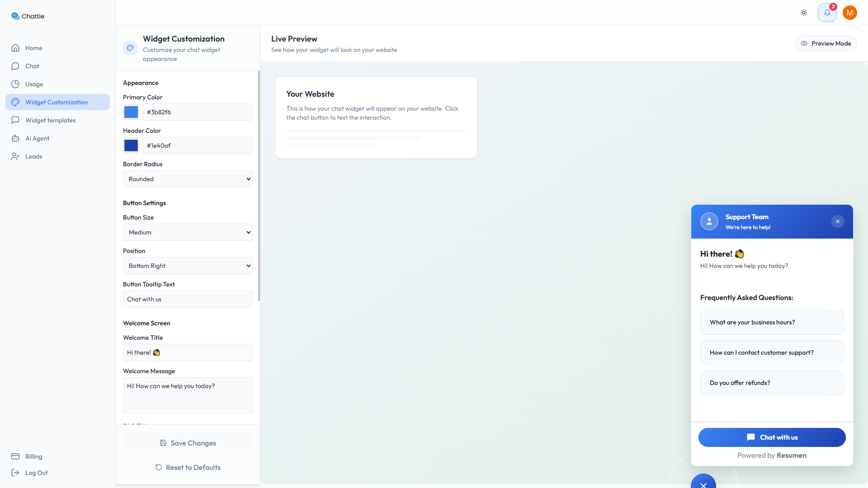Expand Button Size dropdown
The width and height of the screenshot is (868, 488).
click(188, 232)
